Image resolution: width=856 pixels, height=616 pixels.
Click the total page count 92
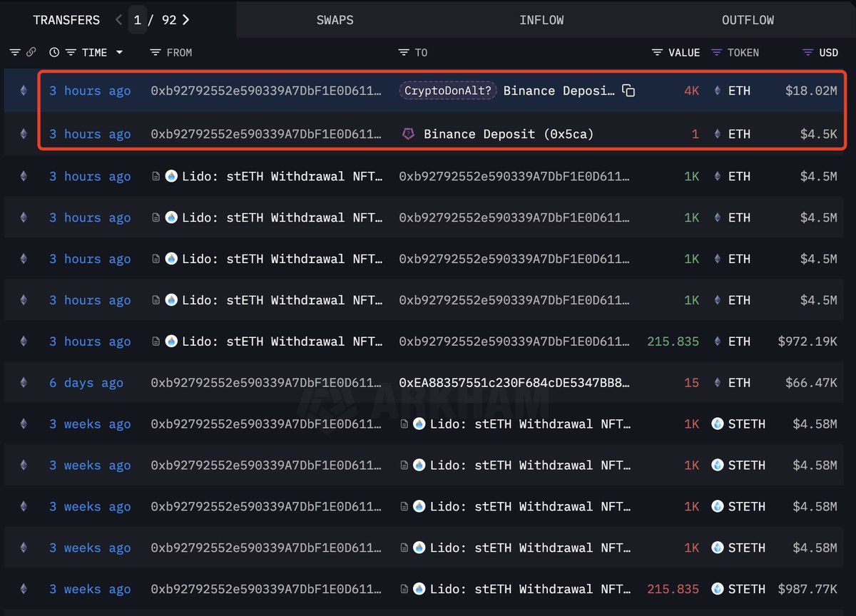pyautogui.click(x=169, y=20)
